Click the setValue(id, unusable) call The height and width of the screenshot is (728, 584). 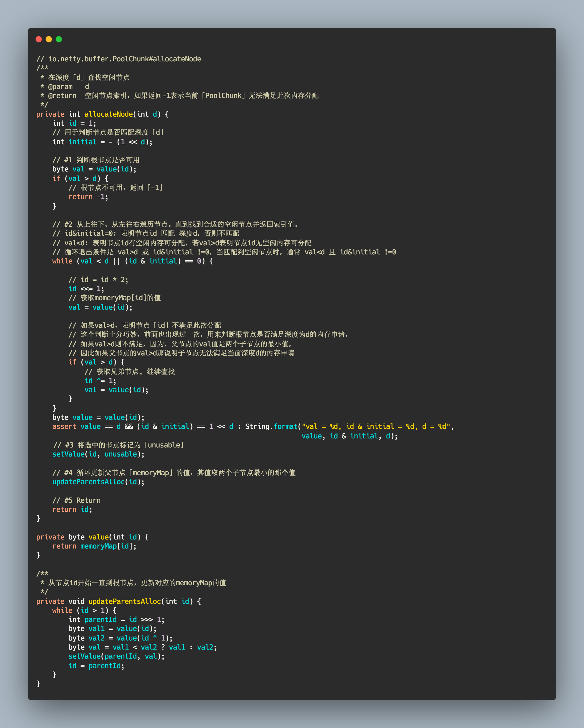point(98,454)
